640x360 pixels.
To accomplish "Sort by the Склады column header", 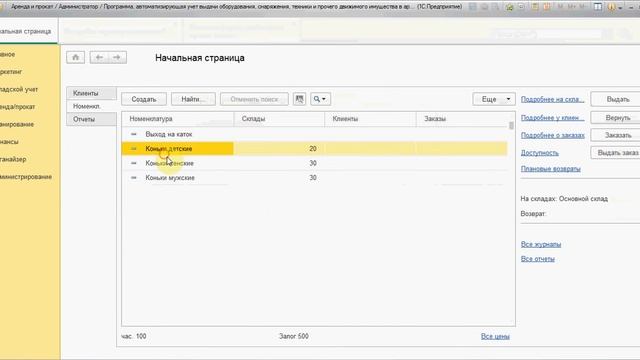I will pyautogui.click(x=280, y=119).
